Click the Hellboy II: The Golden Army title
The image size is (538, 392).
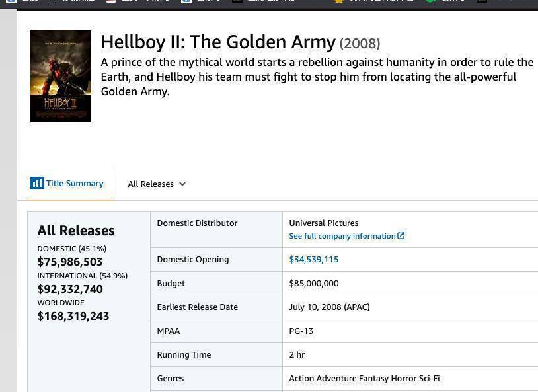click(x=218, y=42)
